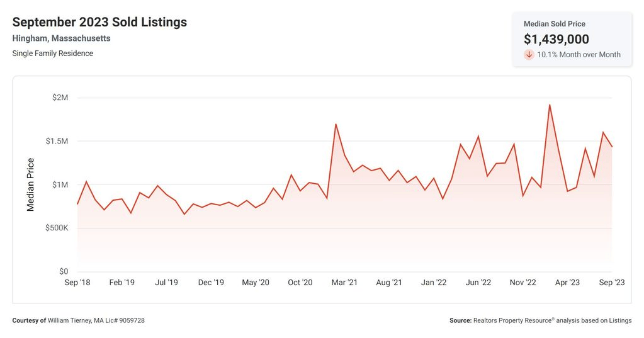Click the Feb '19 x-axis label
The height and width of the screenshot is (338, 644).
(x=121, y=283)
